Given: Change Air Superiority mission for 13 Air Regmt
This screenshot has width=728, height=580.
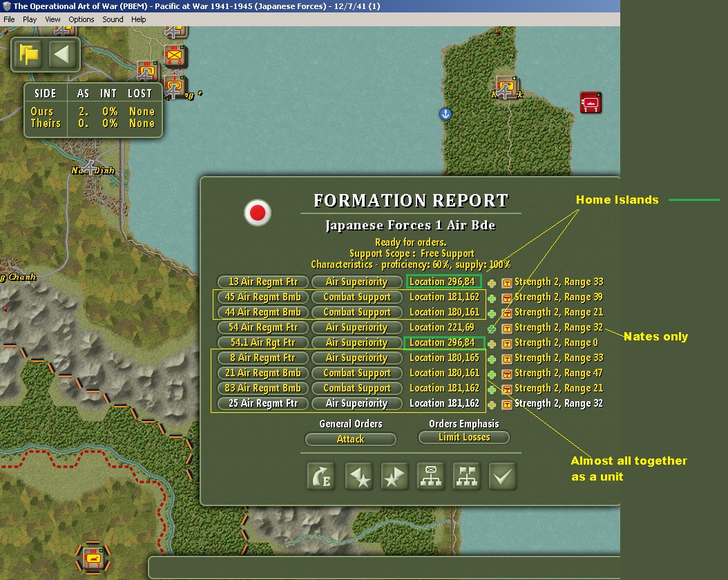Looking at the screenshot, I should 356,282.
